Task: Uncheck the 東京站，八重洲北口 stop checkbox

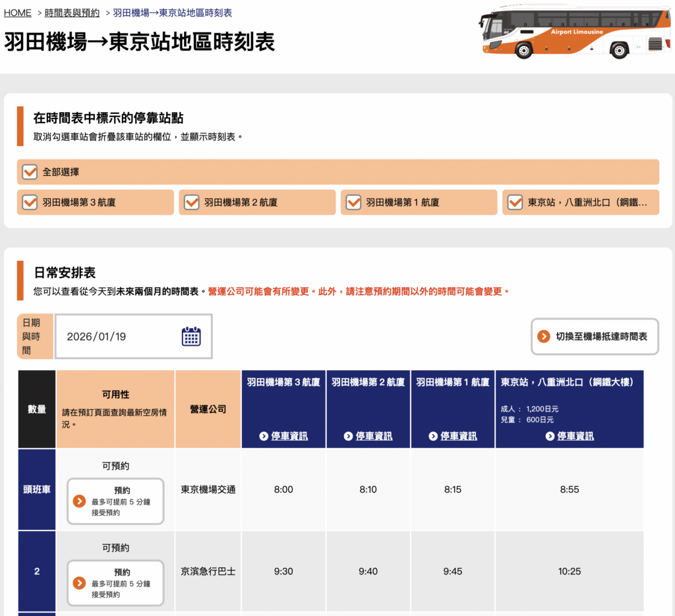Action: tap(515, 202)
